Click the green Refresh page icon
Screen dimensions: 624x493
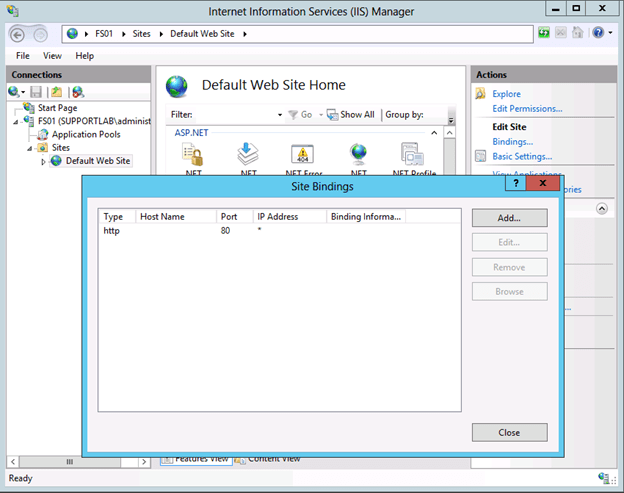pyautogui.click(x=544, y=33)
